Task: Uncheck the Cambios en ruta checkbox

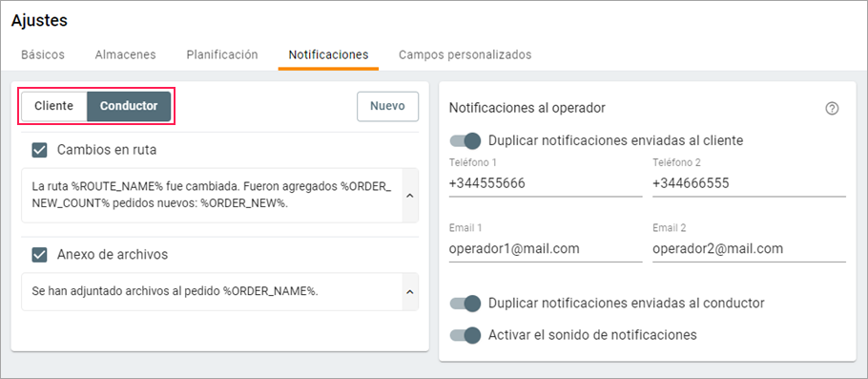Action: [39, 150]
